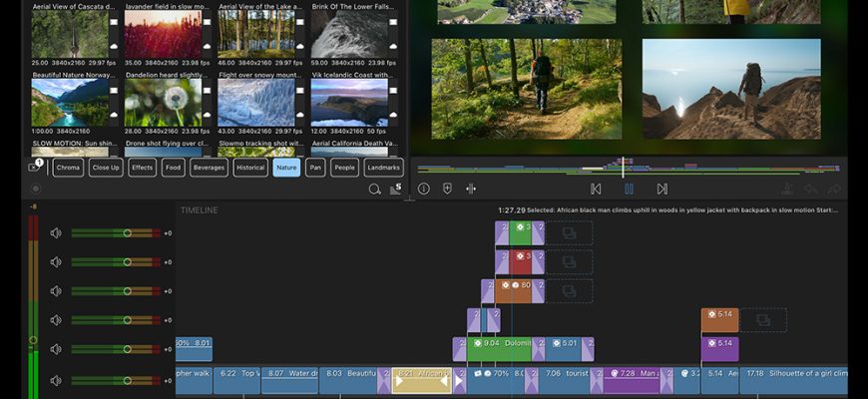
Task: Select Beautiful Nature Norway thumbnail
Action: tap(70, 103)
